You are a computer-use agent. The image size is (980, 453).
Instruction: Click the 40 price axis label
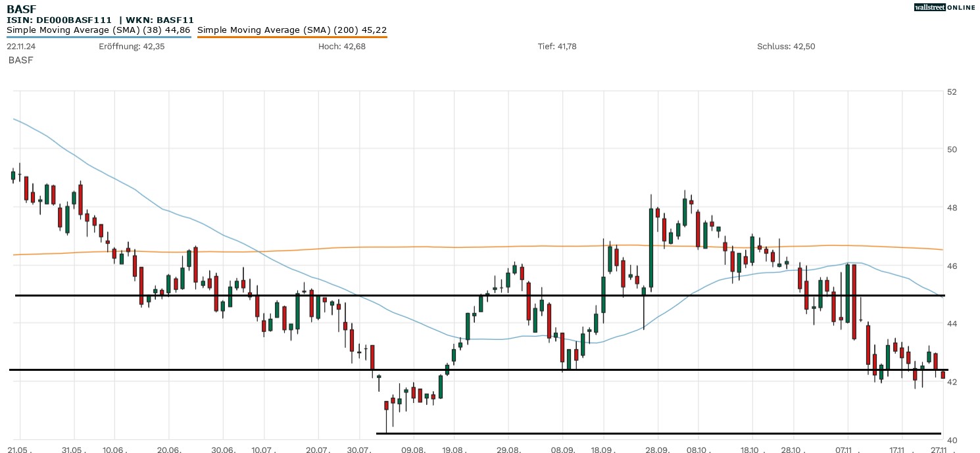[952, 440]
